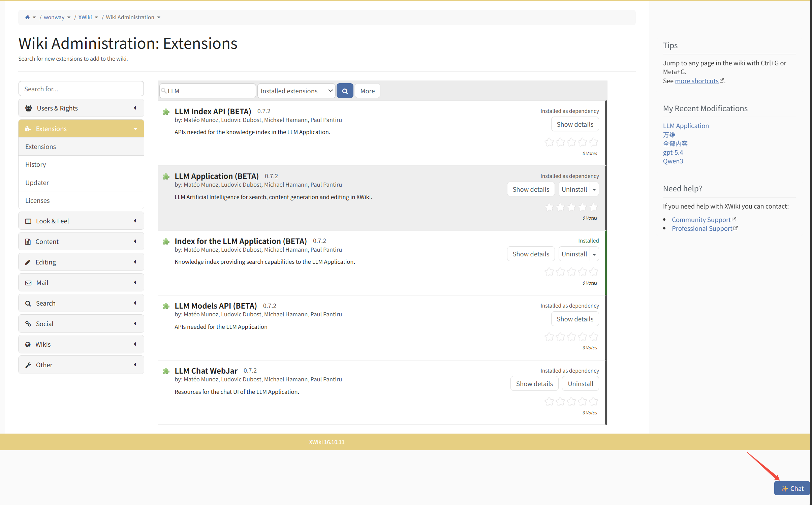The image size is (812, 505).
Task: Open the History menu item
Action: (36, 164)
